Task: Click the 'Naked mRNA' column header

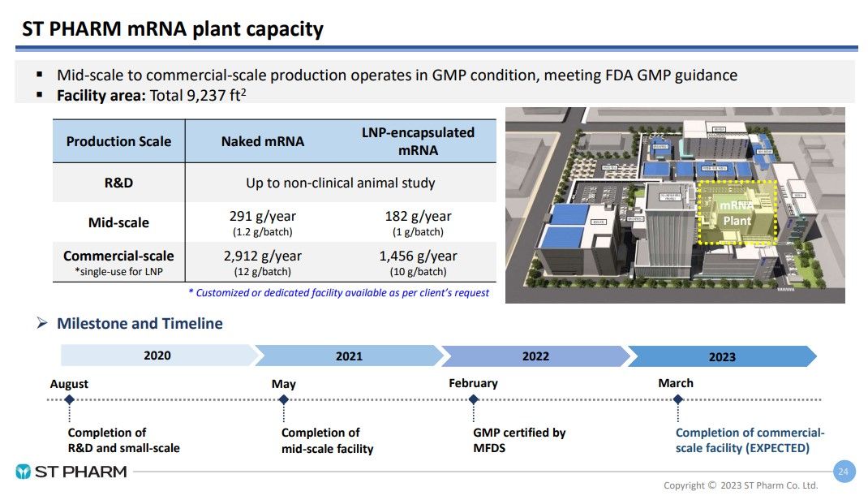Action: coord(262,141)
